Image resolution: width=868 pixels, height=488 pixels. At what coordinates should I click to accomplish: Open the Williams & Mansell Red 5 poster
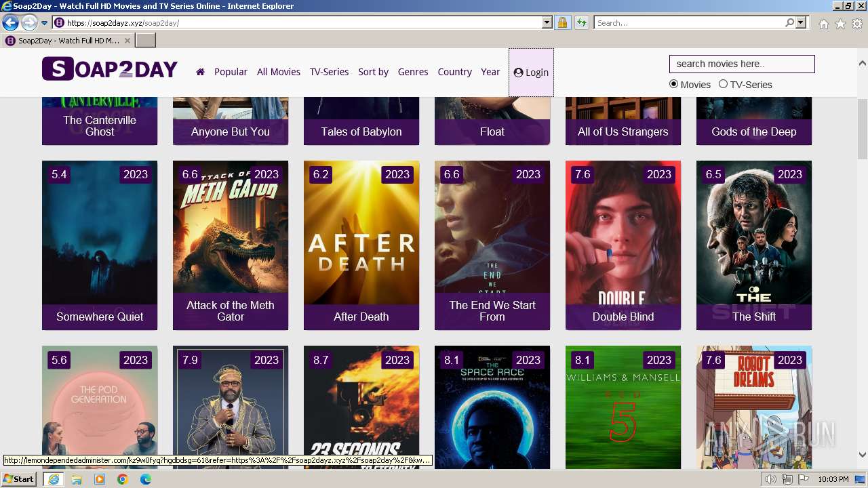[x=623, y=407]
